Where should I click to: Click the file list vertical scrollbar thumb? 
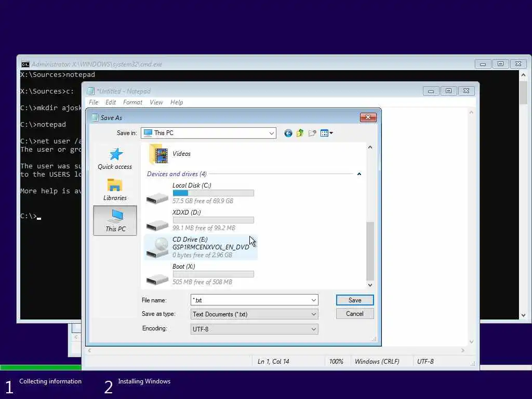[370, 251]
